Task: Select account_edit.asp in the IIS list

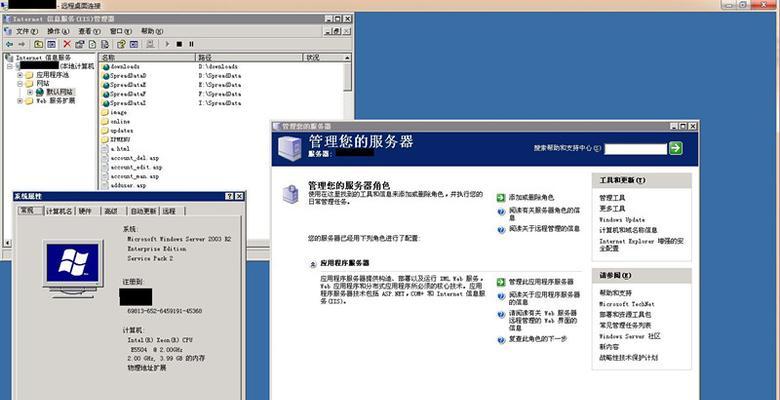Action: (x=136, y=167)
